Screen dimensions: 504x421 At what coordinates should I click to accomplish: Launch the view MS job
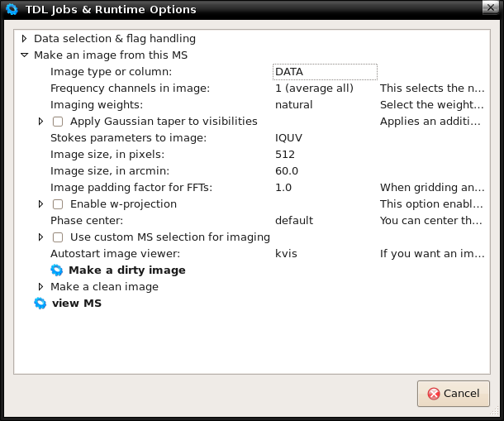click(x=77, y=304)
